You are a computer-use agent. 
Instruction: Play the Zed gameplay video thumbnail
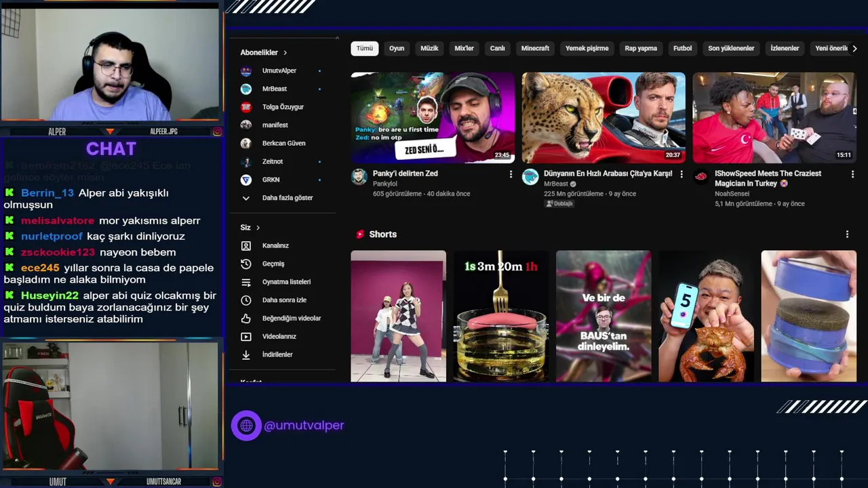click(x=433, y=118)
